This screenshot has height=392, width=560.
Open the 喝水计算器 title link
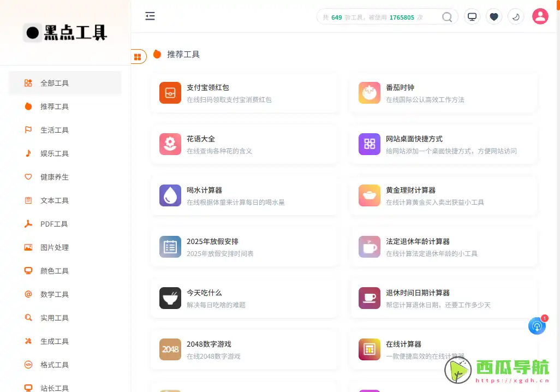204,190
